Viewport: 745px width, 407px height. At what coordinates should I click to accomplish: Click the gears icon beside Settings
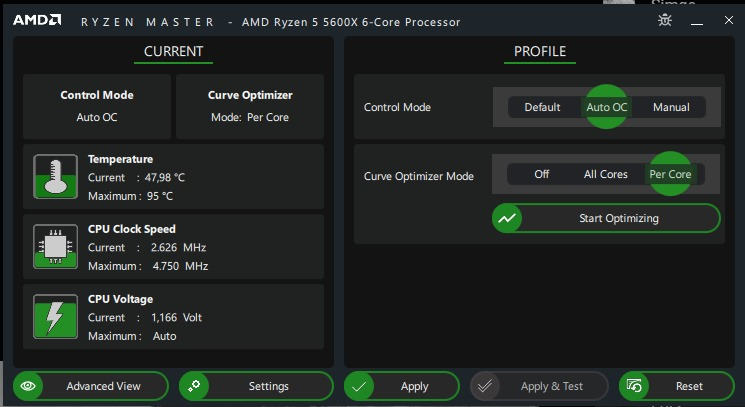pyautogui.click(x=195, y=386)
